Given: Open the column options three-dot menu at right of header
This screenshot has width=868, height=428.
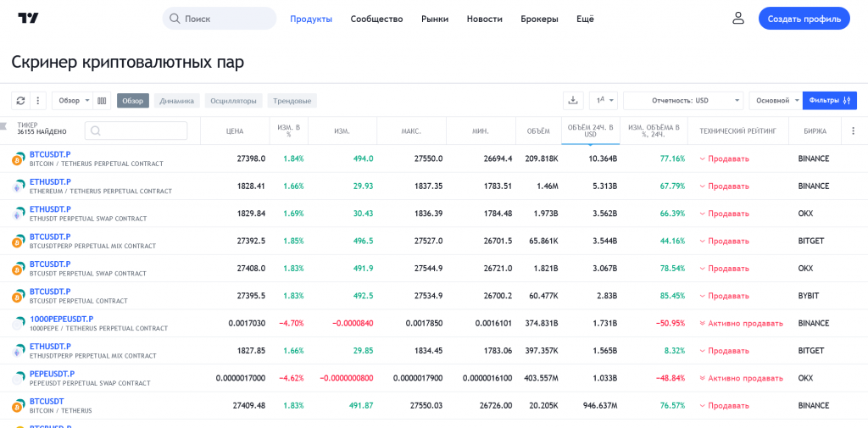Looking at the screenshot, I should [853, 131].
